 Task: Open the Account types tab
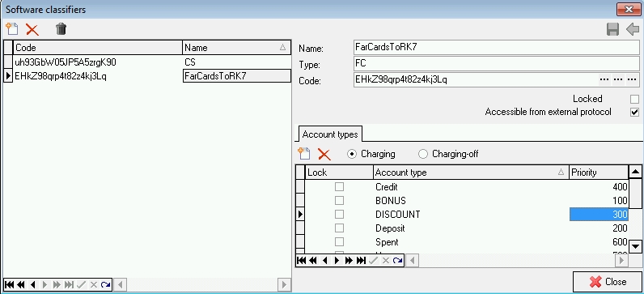pos(330,134)
